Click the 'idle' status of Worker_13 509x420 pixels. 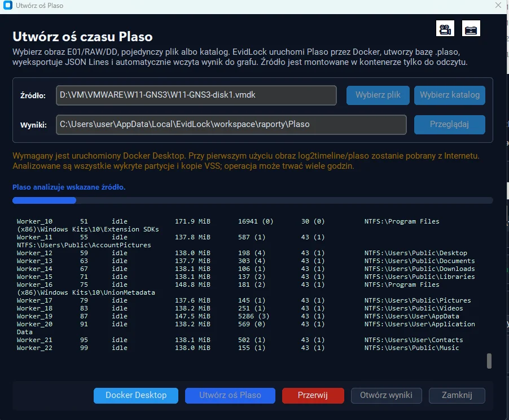120,261
